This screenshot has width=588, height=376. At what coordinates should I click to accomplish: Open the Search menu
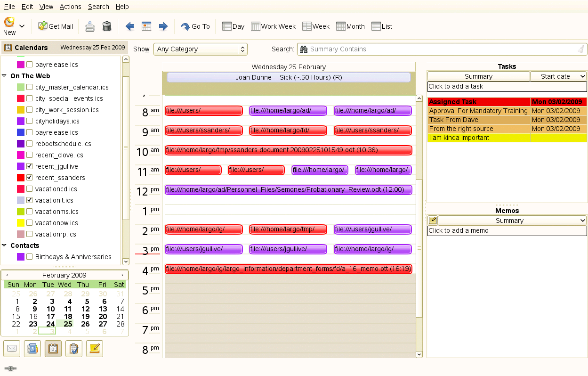pos(98,7)
